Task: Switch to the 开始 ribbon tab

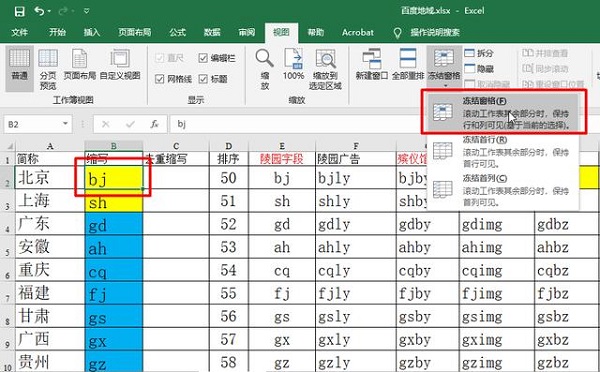Action: 57,32
